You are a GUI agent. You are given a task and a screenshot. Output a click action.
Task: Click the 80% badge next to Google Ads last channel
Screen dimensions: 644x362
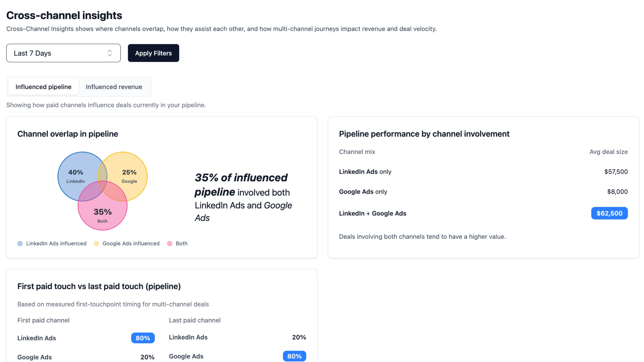pos(294,356)
